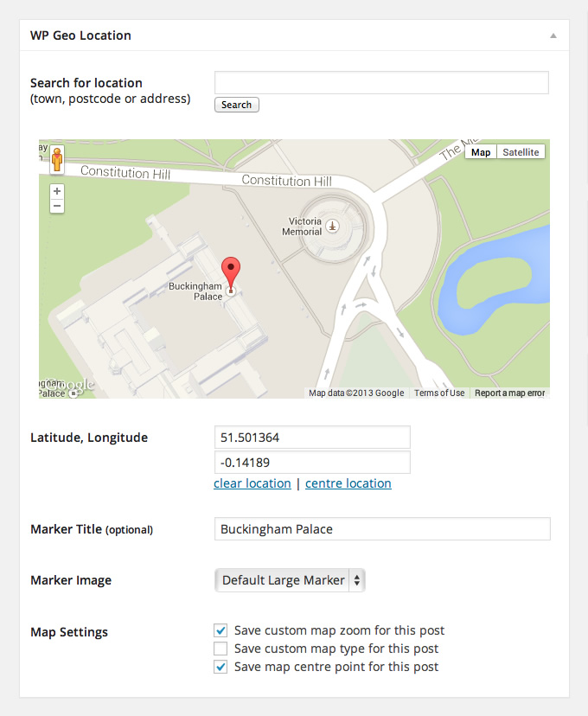Click Report a map error link
This screenshot has height=716, width=588.
tap(510, 393)
